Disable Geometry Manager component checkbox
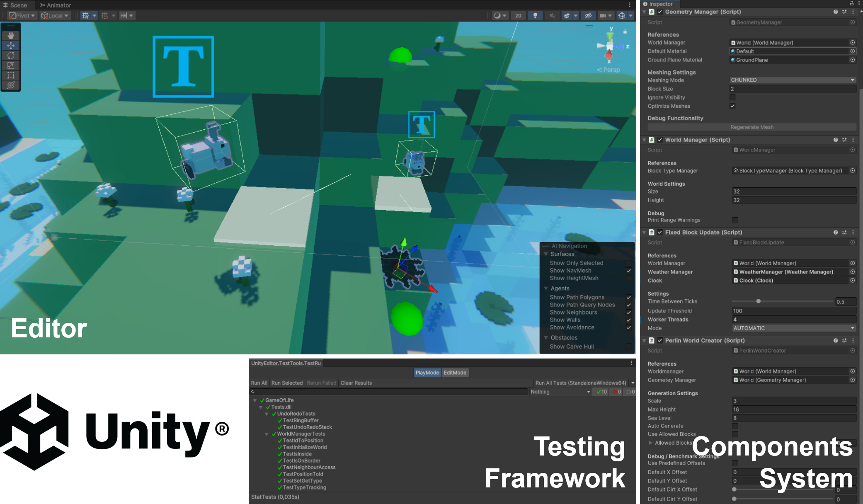Screen dimensions: 863x504 (x=660, y=12)
